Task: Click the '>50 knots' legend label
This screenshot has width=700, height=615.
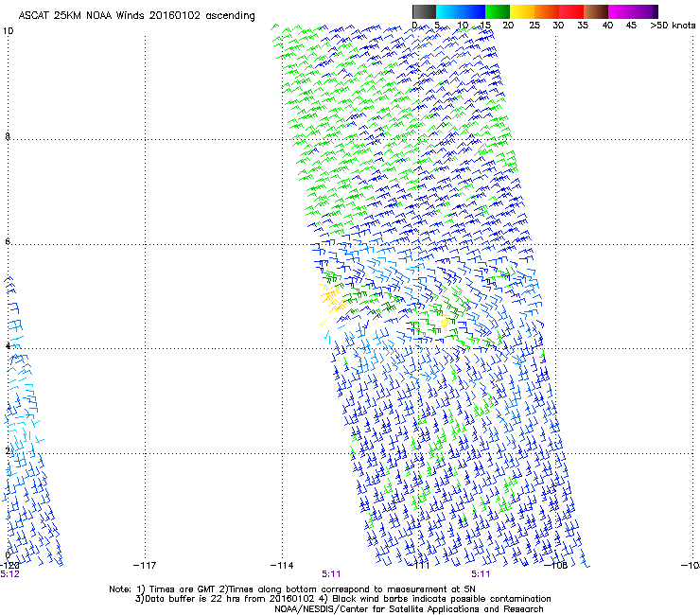Action: (673, 26)
